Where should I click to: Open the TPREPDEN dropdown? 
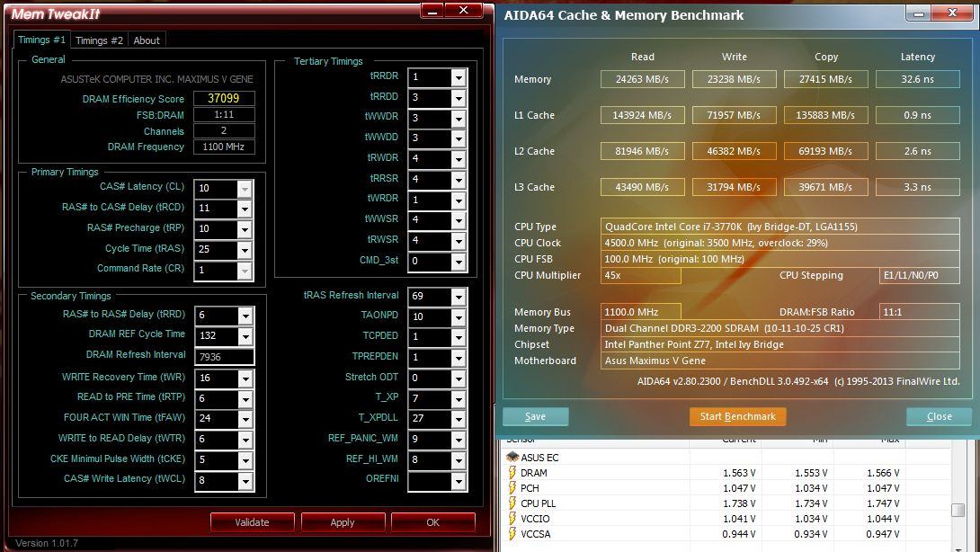pos(459,358)
